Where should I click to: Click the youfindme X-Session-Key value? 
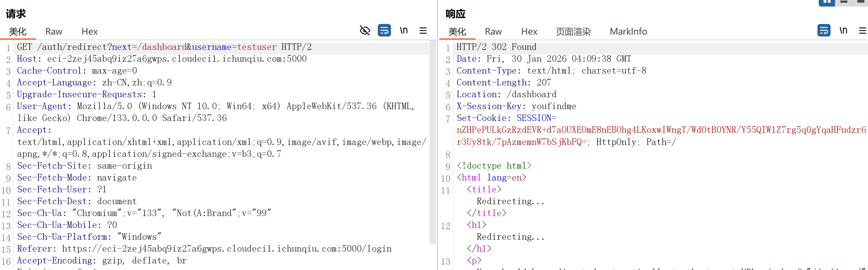tap(553, 106)
